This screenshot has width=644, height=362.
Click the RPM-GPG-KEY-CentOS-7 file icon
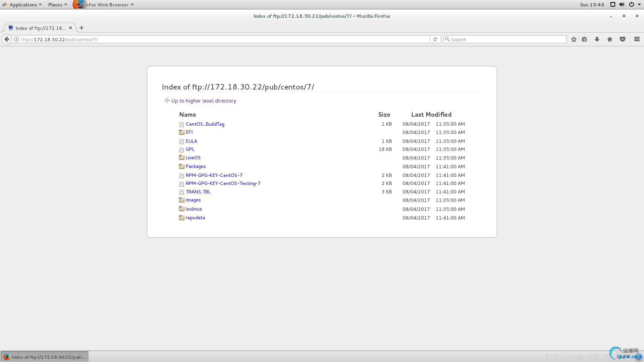181,176
